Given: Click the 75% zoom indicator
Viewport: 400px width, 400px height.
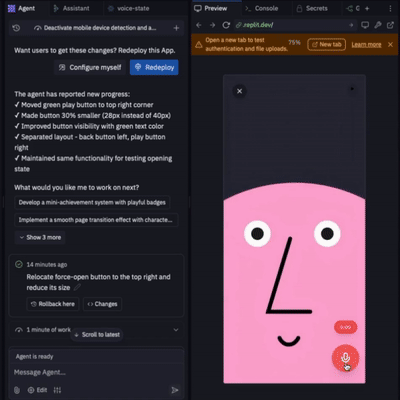Looking at the screenshot, I should click(294, 42).
